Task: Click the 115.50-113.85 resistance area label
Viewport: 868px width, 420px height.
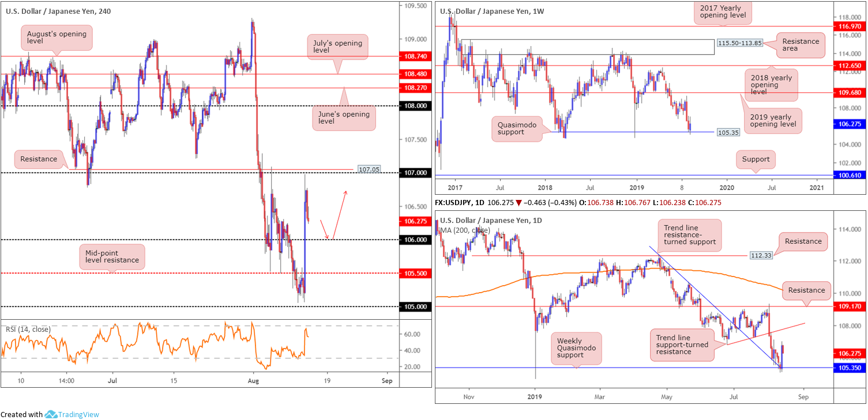Action: click(x=739, y=43)
